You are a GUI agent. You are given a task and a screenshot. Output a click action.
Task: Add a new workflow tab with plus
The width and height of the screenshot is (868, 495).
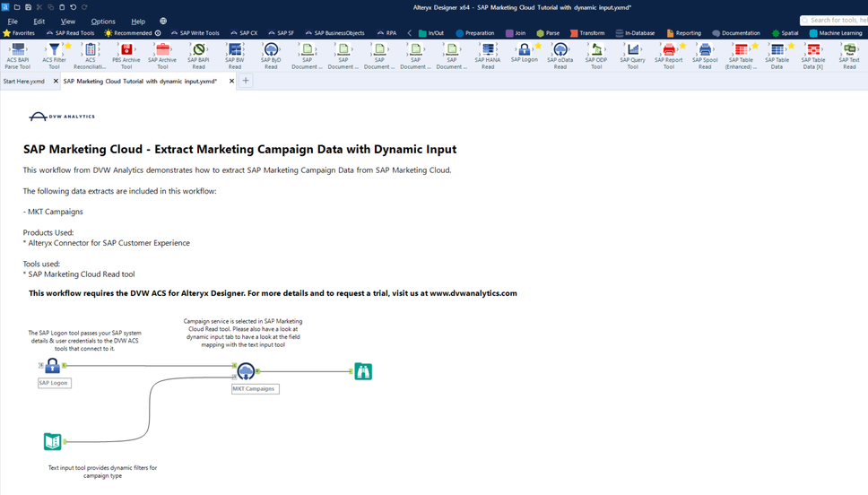[246, 81]
